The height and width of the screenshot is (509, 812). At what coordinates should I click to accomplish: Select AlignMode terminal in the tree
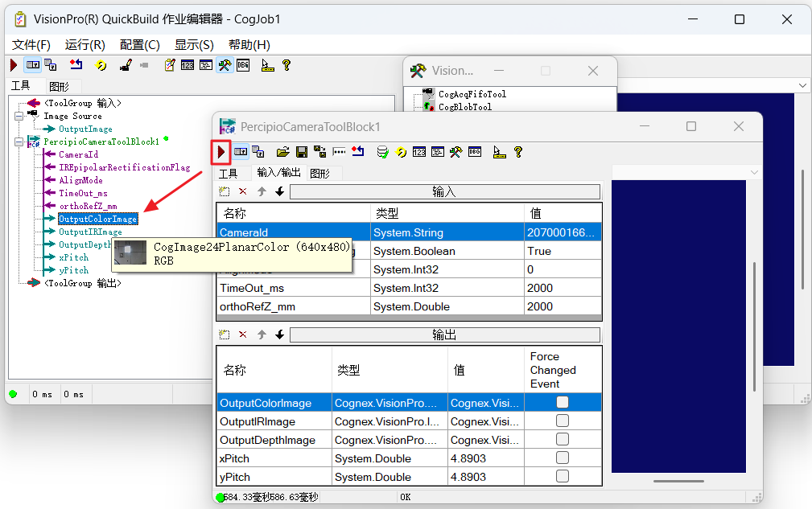[x=80, y=181]
